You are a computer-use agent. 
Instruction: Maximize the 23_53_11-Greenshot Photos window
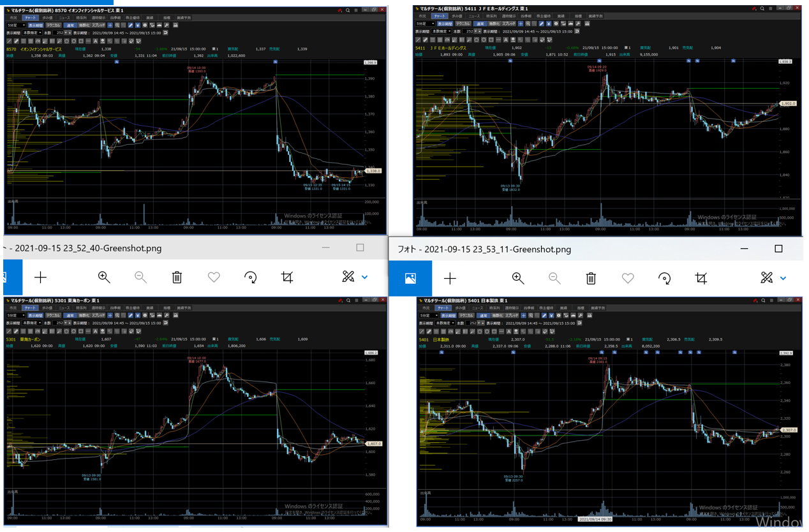(x=778, y=249)
